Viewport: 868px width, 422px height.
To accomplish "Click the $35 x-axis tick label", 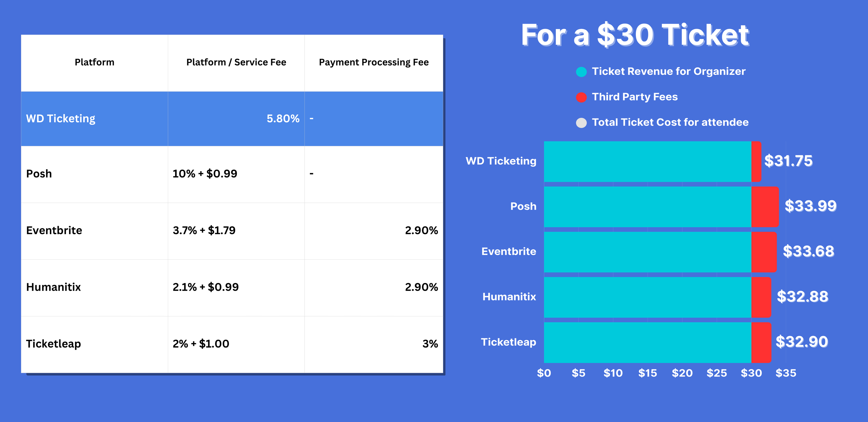I will [x=785, y=373].
